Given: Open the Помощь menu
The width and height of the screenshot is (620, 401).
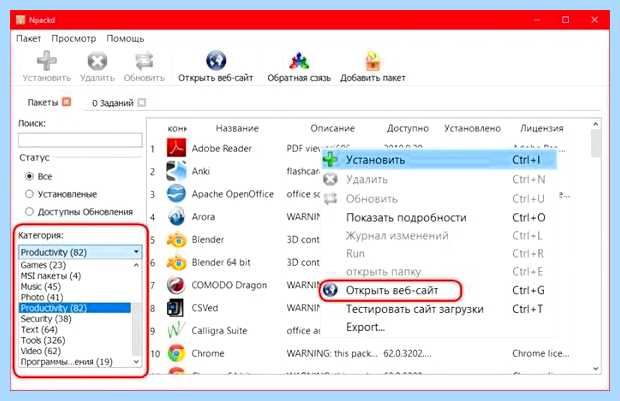Looking at the screenshot, I should (x=125, y=39).
